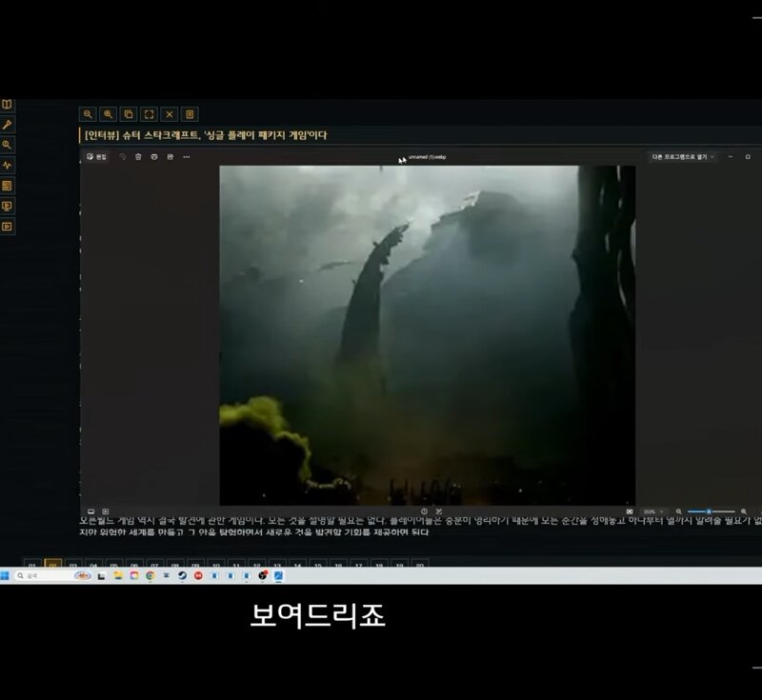Open the book icon in left sidebar

(x=7, y=105)
